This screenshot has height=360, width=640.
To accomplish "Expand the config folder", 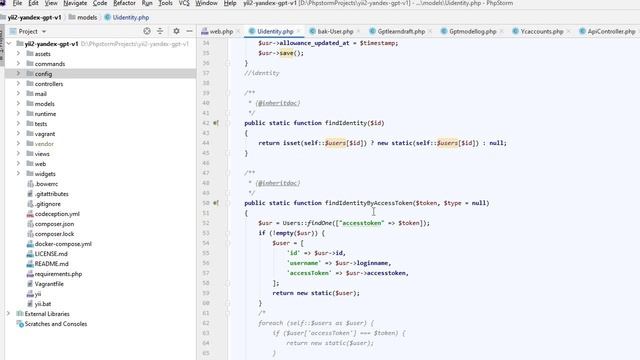I will pyautogui.click(x=18, y=73).
